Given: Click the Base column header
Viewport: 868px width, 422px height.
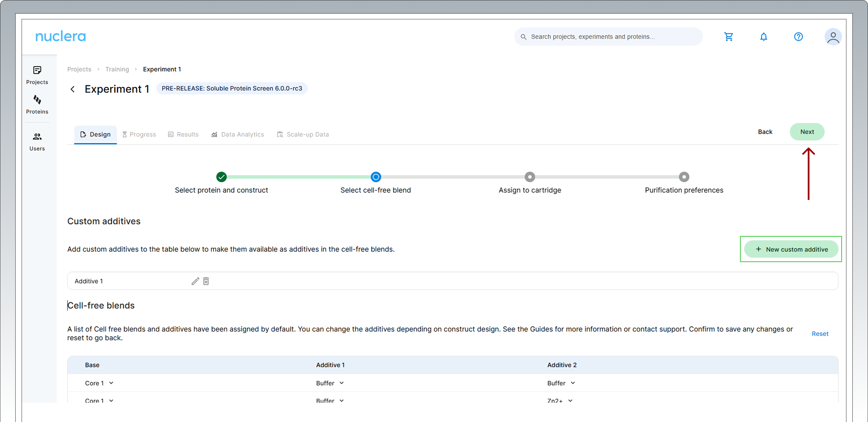Looking at the screenshot, I should click(x=92, y=365).
